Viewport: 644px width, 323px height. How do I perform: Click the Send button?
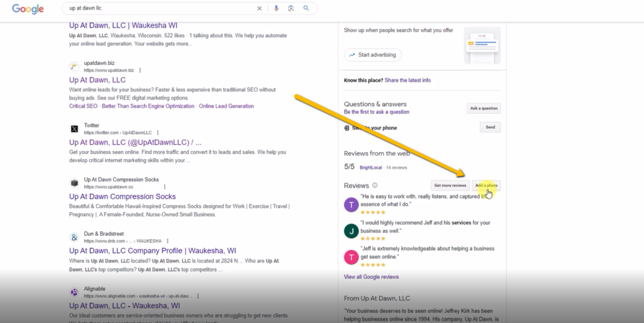[491, 127]
